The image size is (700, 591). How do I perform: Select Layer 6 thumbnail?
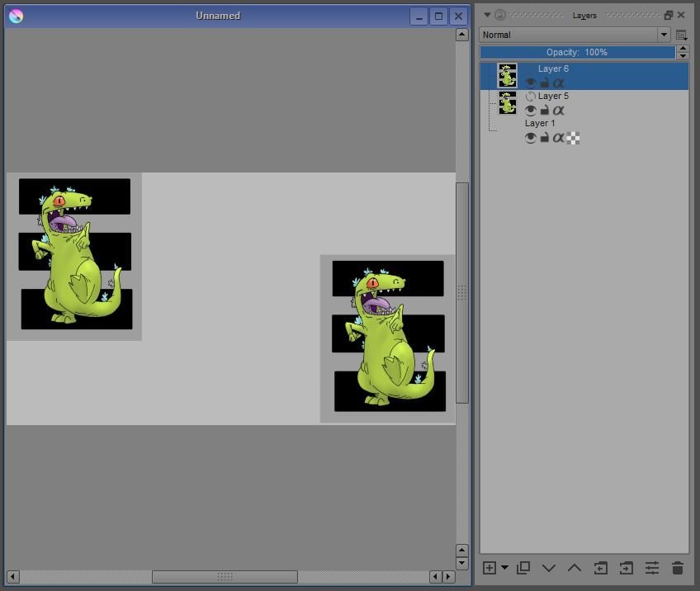point(508,75)
